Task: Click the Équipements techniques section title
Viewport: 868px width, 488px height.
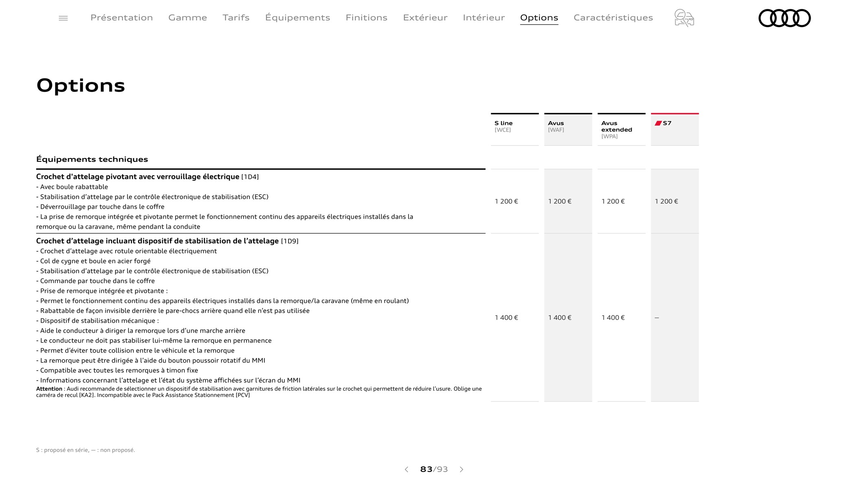Action: tap(92, 159)
